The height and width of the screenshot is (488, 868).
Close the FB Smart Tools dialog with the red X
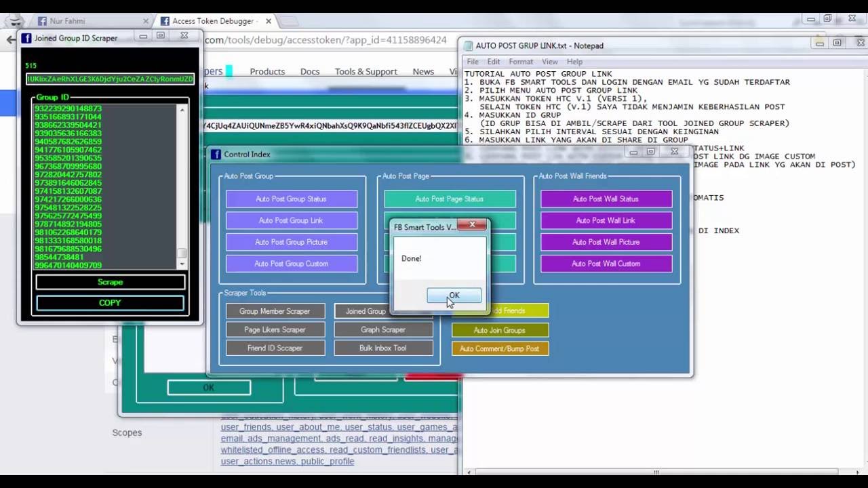(472, 225)
